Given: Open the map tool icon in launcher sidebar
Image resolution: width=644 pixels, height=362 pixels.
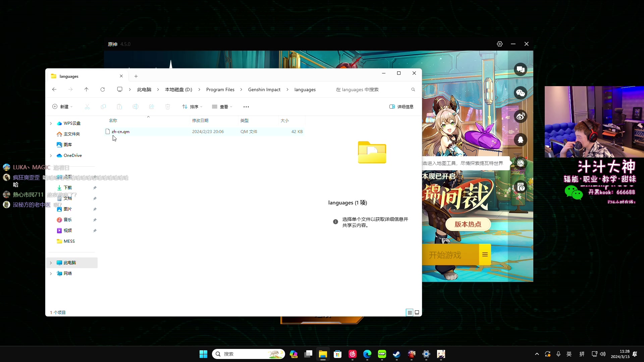Looking at the screenshot, I should (x=521, y=163).
